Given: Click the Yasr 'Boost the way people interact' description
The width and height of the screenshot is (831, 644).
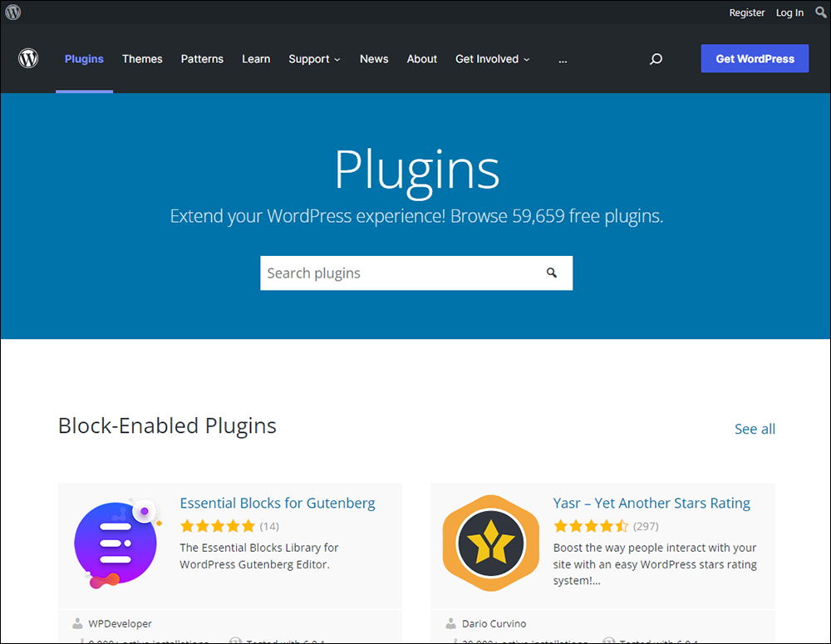Looking at the screenshot, I should point(655,564).
